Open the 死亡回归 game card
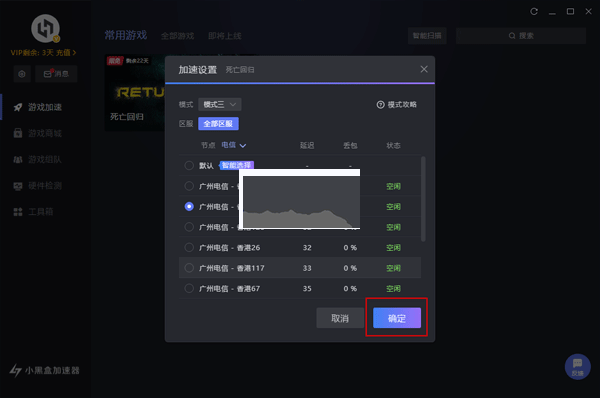 point(135,93)
